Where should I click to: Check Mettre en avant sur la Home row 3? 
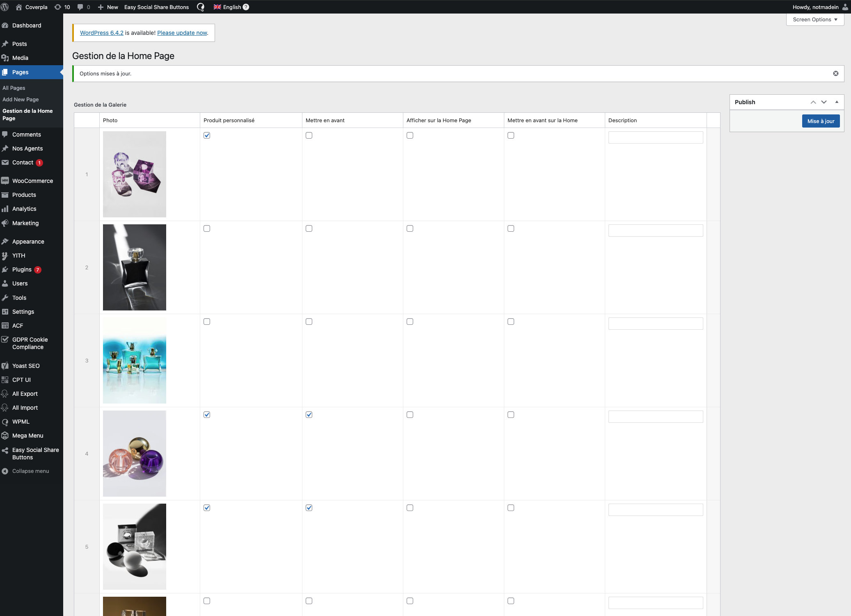pos(511,322)
